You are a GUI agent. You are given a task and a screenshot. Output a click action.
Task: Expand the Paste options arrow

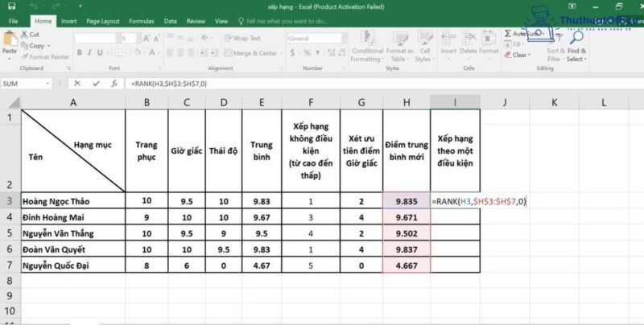(x=10, y=59)
